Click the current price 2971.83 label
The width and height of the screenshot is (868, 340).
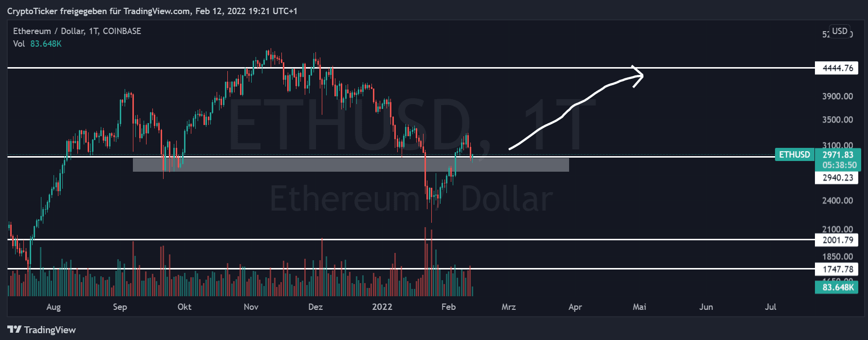click(837, 155)
